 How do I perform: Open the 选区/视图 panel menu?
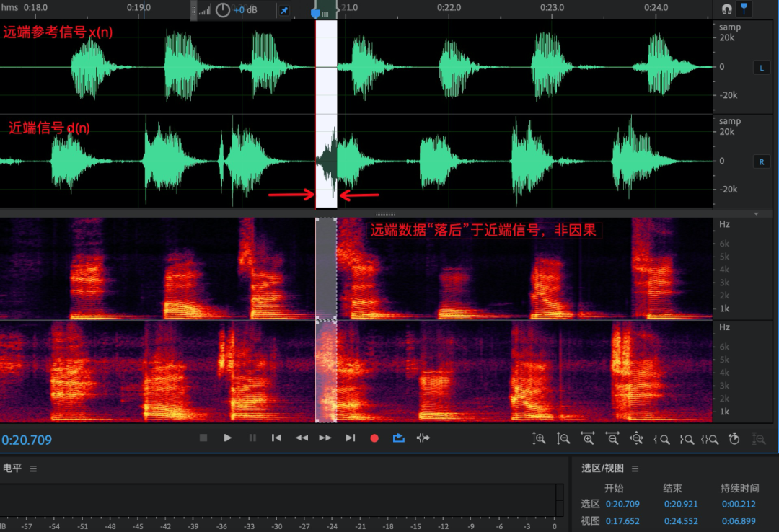click(635, 469)
